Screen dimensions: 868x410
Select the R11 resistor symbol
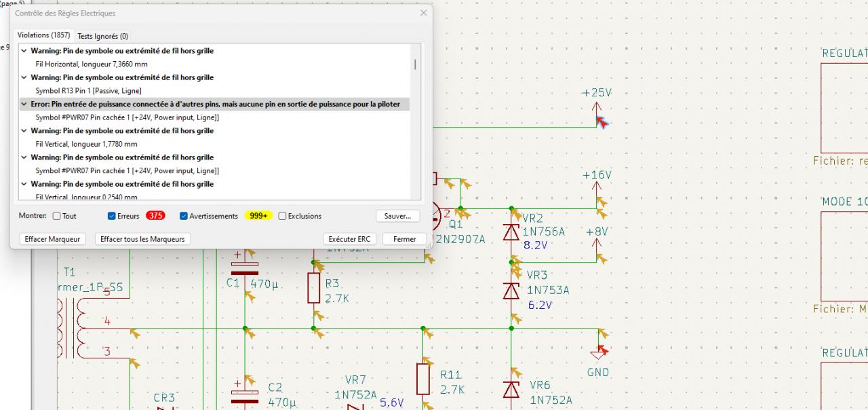click(x=423, y=379)
